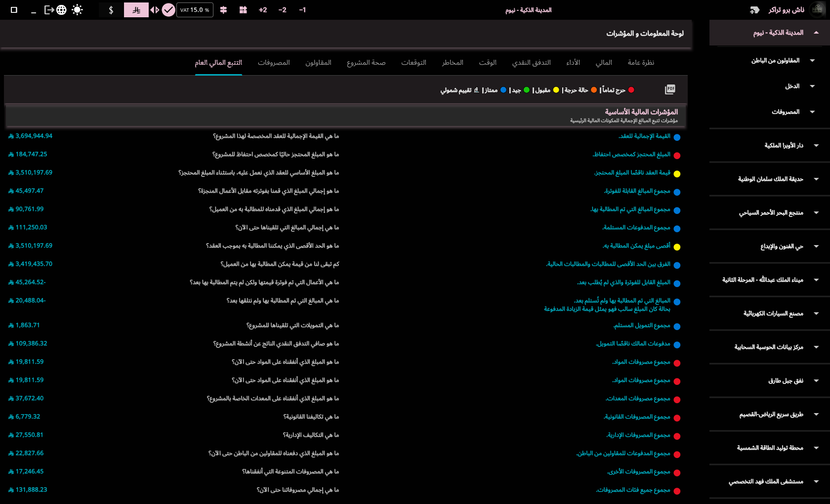Click the orange حالة حرجة legend dot

point(594,90)
